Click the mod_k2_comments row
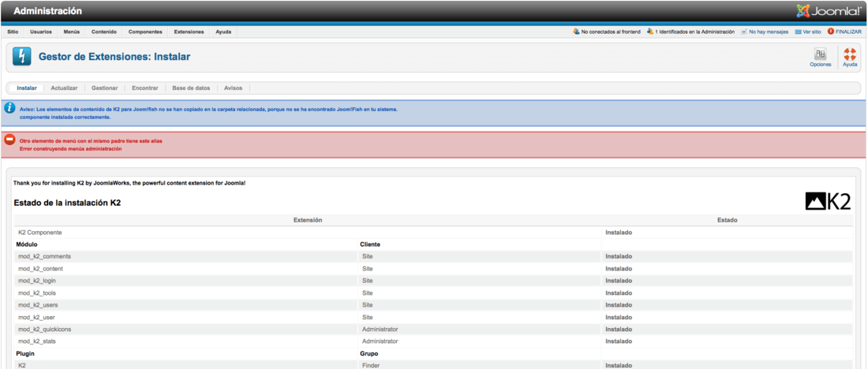868x369 pixels. click(x=433, y=257)
